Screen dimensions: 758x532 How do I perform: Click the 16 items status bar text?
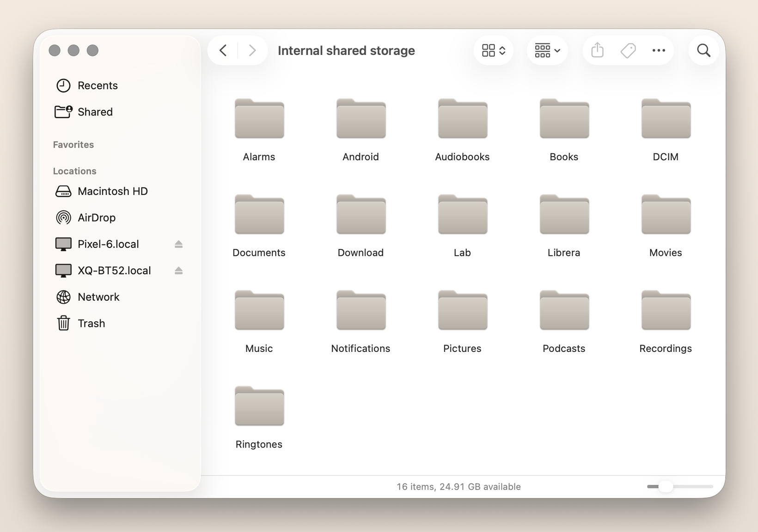pyautogui.click(x=458, y=487)
